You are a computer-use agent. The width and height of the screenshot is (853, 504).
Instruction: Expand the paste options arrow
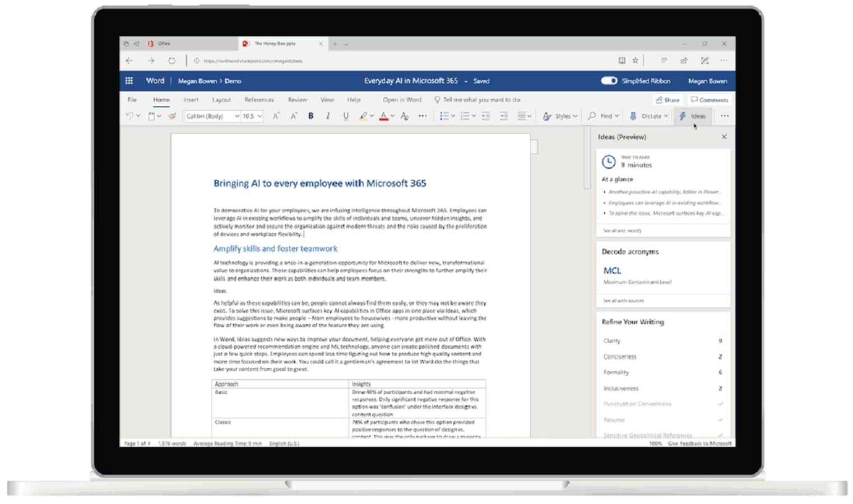[159, 116]
